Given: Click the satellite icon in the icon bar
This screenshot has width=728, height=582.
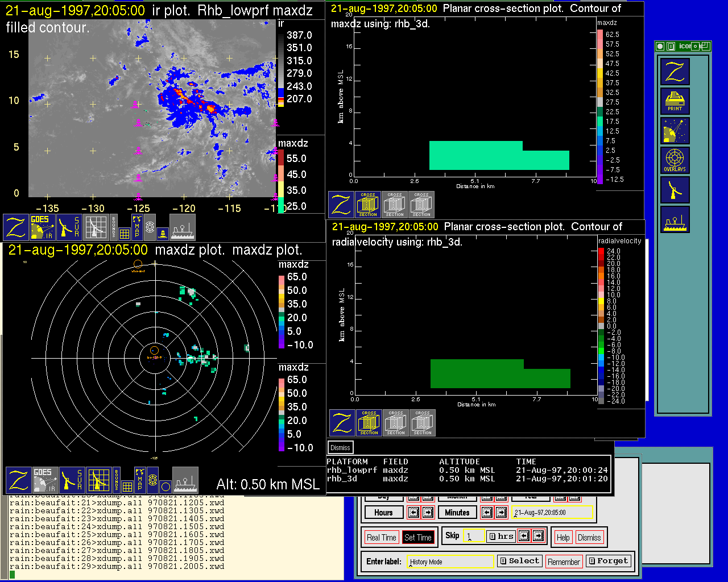Looking at the screenshot, I should click(x=675, y=131).
